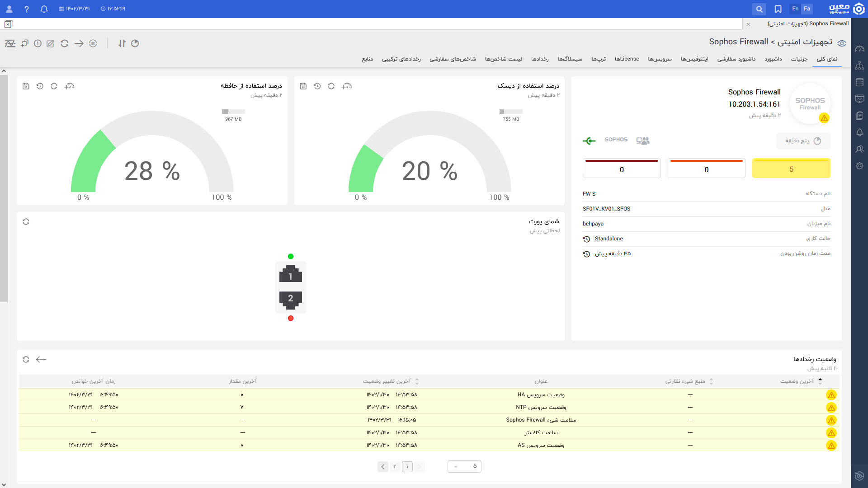
Task: Open gauge settings on disk usage widget
Action: pyautogui.click(x=346, y=86)
